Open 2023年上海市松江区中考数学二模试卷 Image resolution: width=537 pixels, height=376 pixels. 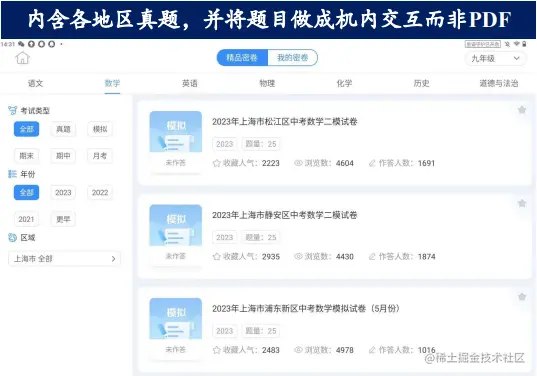point(285,122)
